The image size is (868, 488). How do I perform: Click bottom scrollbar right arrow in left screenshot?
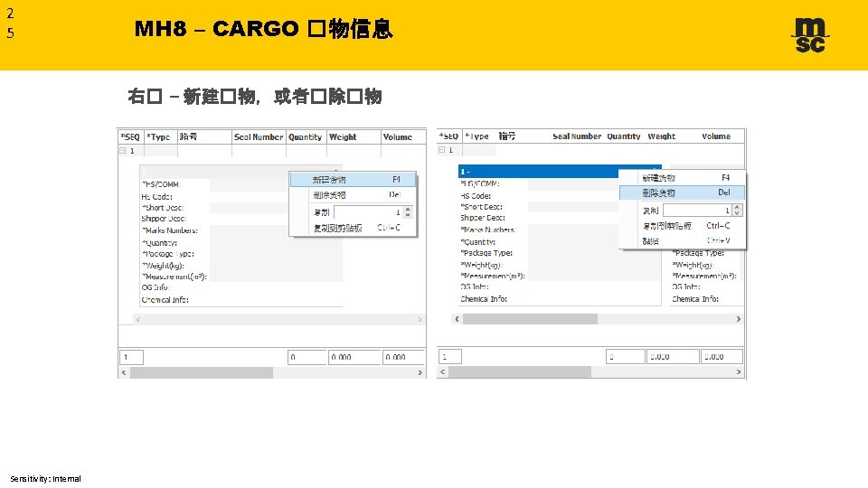[x=420, y=373]
